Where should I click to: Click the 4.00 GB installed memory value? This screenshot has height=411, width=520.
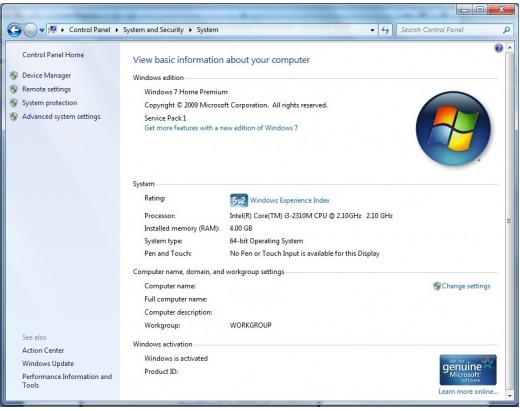[241, 228]
